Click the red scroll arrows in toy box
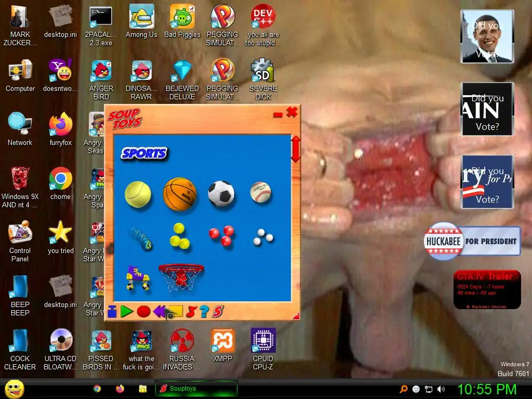This screenshot has height=399, width=532. 296,149
